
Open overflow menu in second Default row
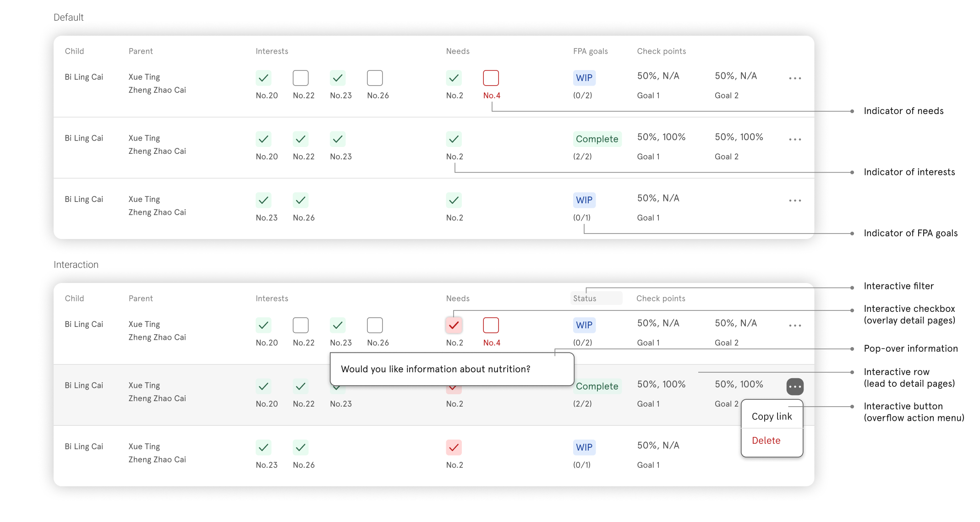pos(795,139)
